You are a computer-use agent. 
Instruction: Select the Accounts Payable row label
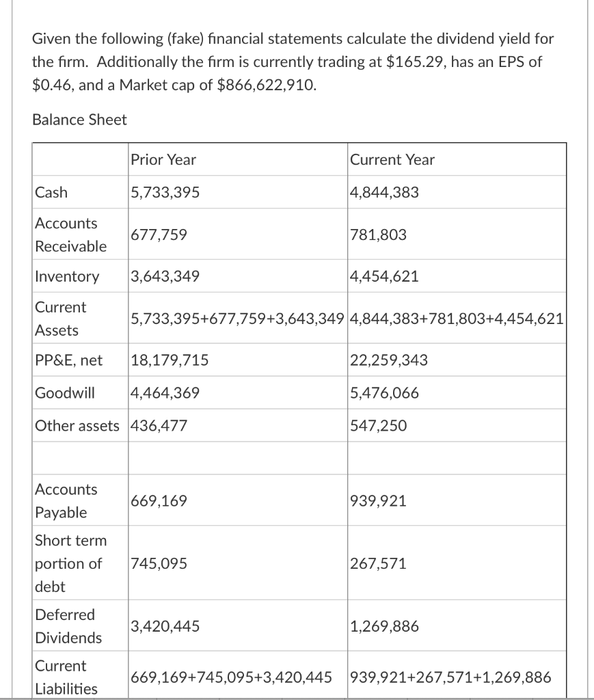coord(66,500)
